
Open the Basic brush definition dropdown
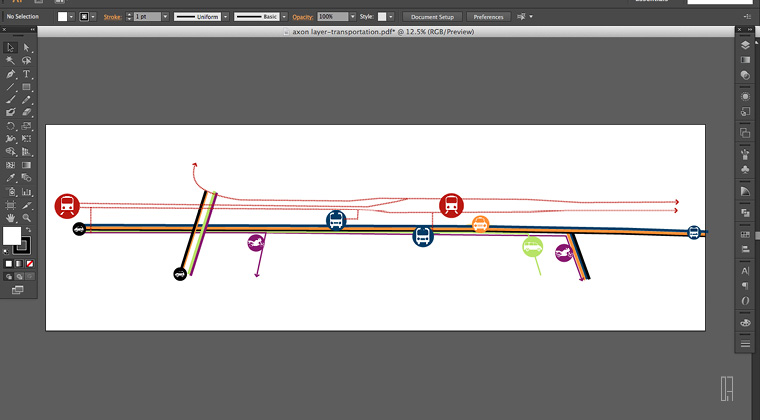[x=284, y=17]
